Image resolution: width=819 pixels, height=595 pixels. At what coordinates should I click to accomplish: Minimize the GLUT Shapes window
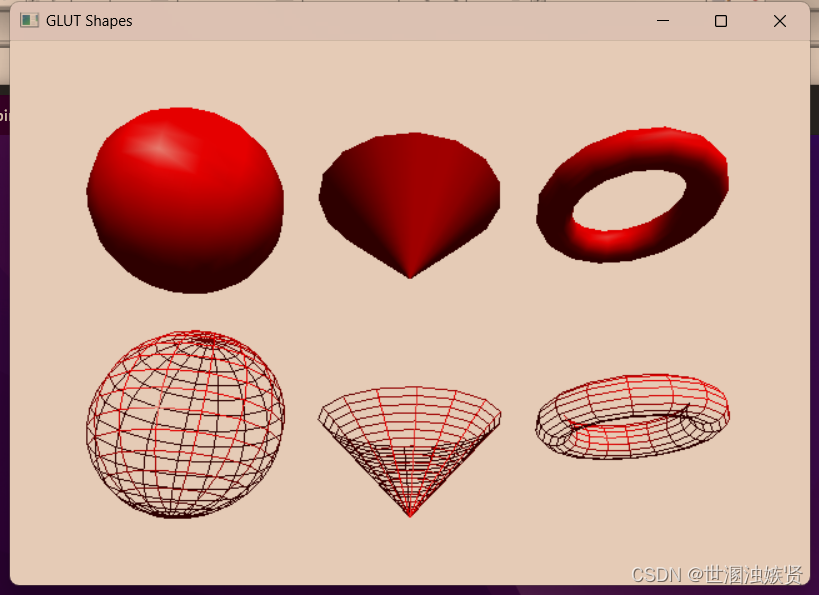point(663,21)
